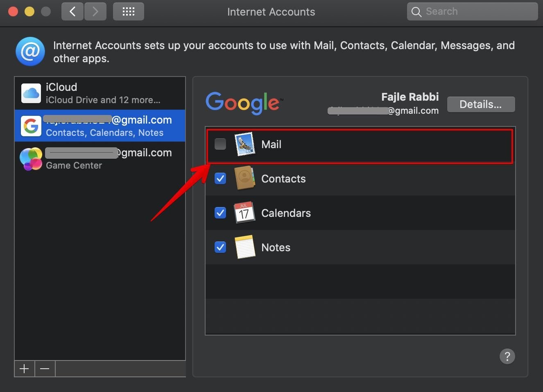Disable the Contacts checkbox
The height and width of the screenshot is (392, 543).
pyautogui.click(x=220, y=178)
